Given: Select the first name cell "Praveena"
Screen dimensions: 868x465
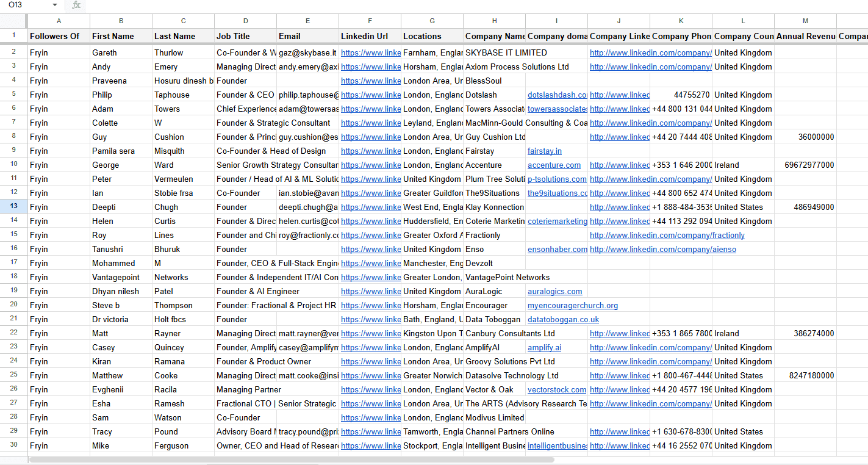Looking at the screenshot, I should pos(121,81).
